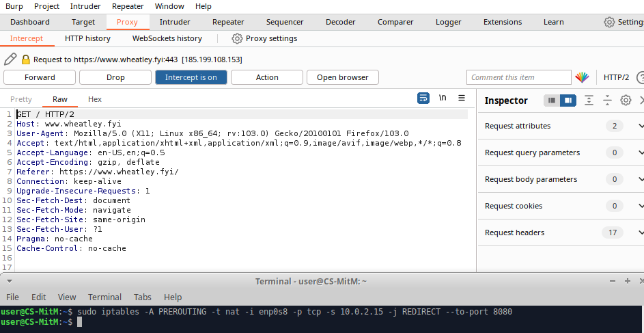Toggle show non-printable characters (\n) button
The width and height of the screenshot is (644, 333).
point(443,98)
